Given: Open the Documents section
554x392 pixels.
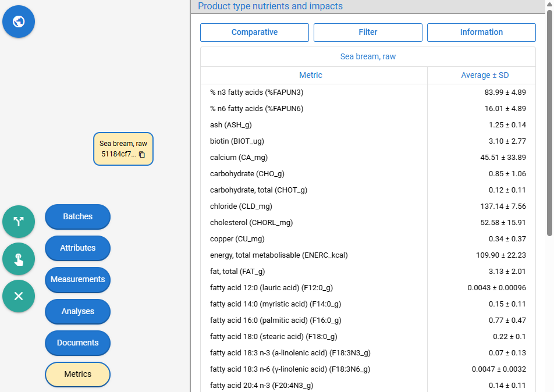Looking at the screenshot, I should coord(78,343).
